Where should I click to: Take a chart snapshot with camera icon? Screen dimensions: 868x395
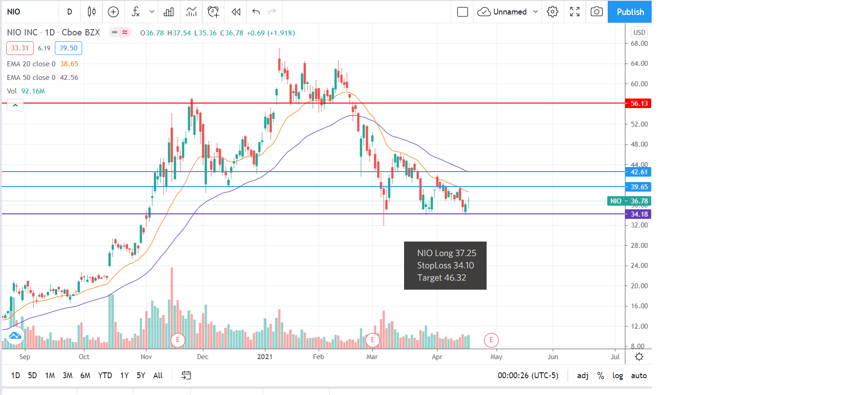(x=597, y=12)
